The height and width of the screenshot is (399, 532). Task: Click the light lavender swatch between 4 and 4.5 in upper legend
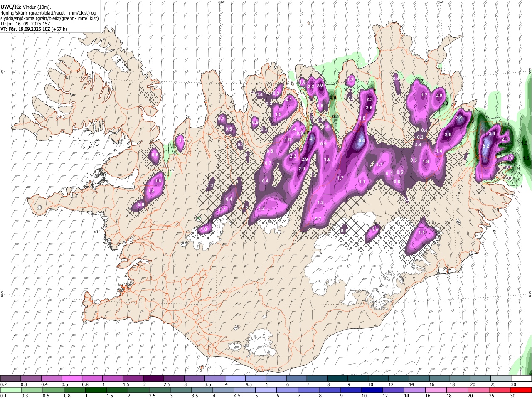click(x=235, y=378)
